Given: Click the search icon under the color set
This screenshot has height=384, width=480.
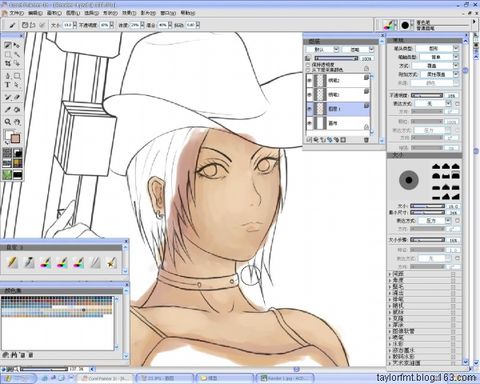Looking at the screenshot, I should pyautogui.click(x=14, y=355).
